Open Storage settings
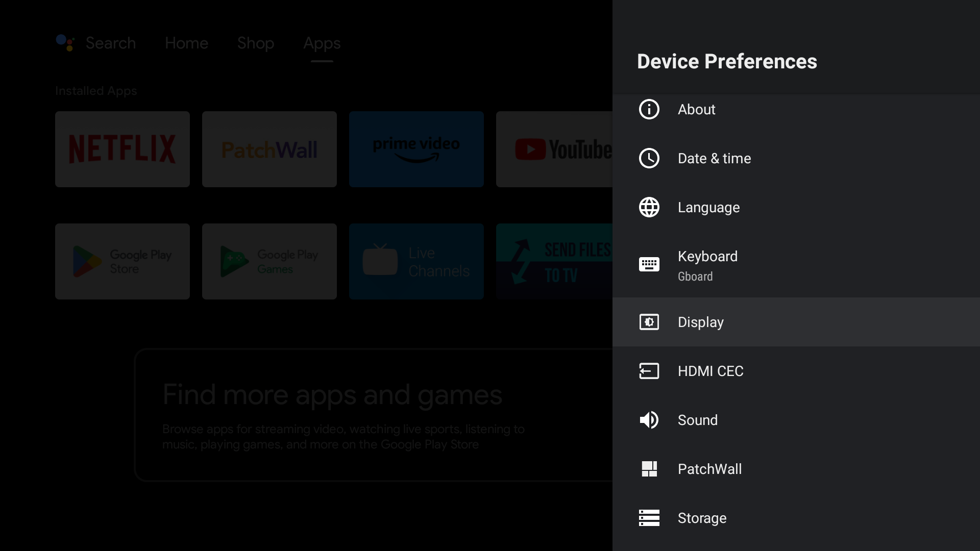The image size is (980, 551). click(796, 518)
